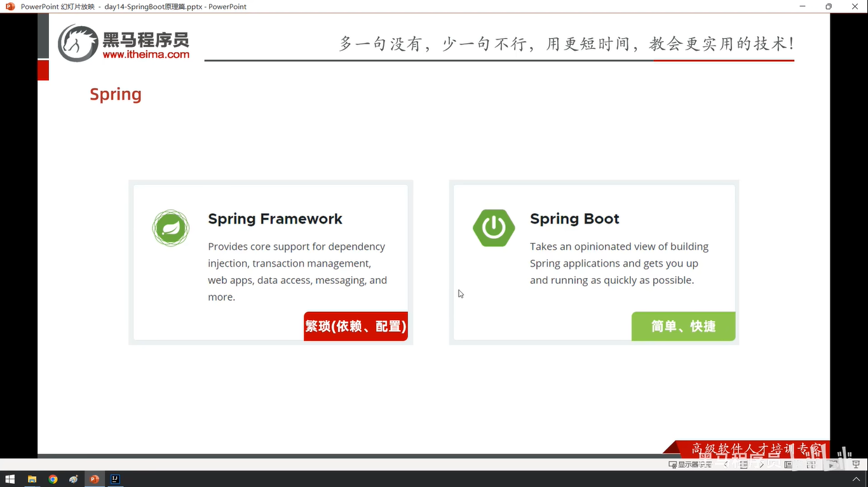
Task: Select the Spring Framework heading
Action: 275,219
